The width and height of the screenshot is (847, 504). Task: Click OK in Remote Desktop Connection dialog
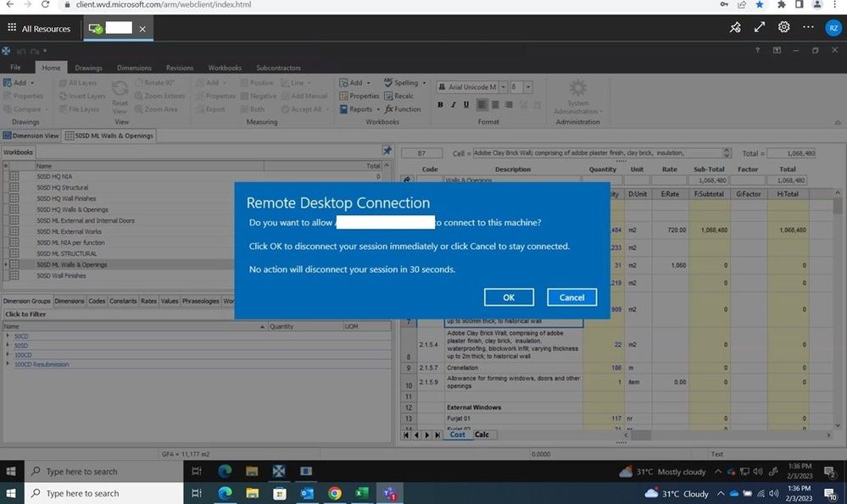509,297
